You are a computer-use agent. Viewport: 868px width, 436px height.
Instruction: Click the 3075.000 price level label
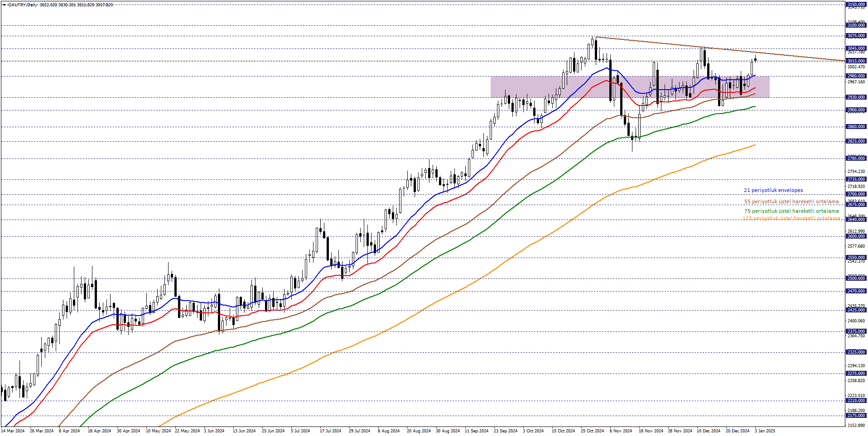click(x=856, y=36)
